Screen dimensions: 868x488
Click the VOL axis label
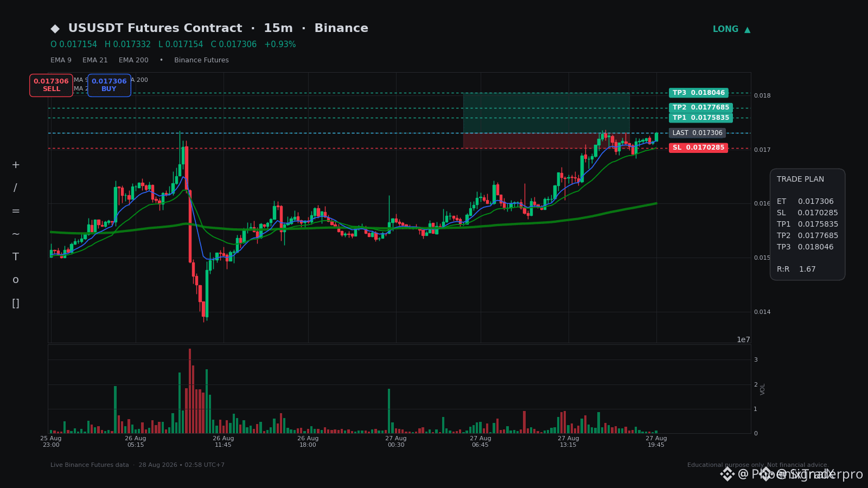tap(763, 389)
